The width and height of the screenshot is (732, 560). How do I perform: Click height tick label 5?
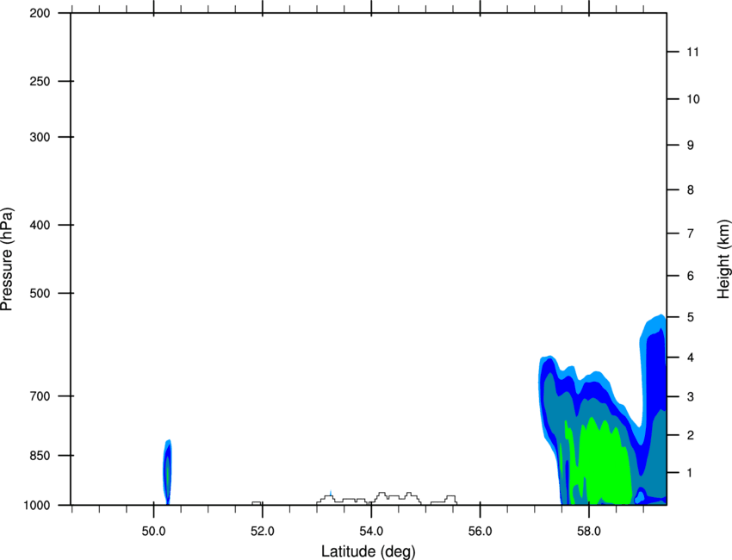pos(691,317)
